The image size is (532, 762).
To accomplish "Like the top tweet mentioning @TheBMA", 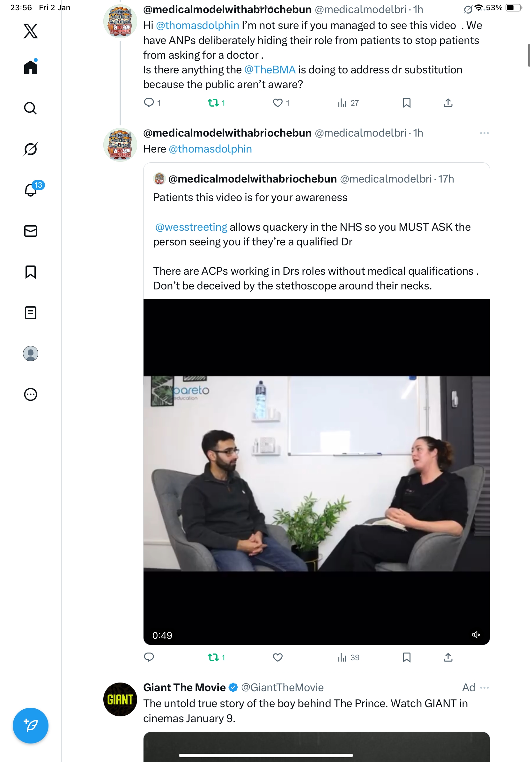I will pyautogui.click(x=277, y=103).
